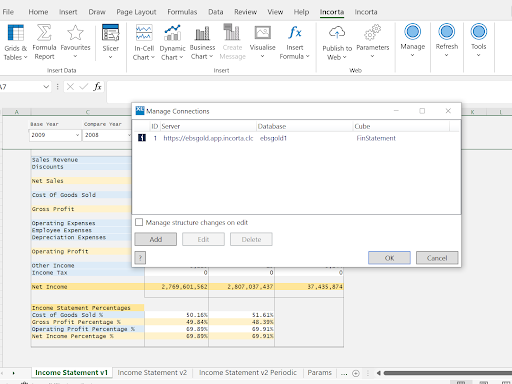The image size is (512, 384).
Task: Open the Business Chart tool
Action: click(x=202, y=33)
